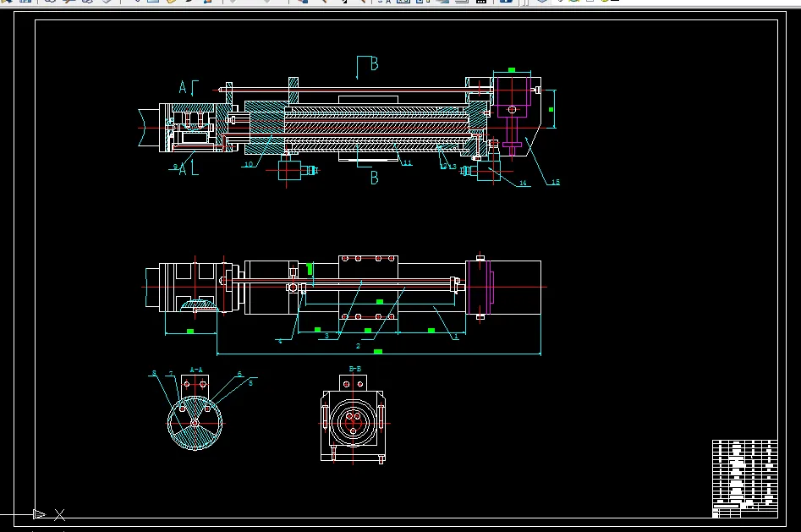Select the green marker on right vertical dimension

(x=551, y=109)
